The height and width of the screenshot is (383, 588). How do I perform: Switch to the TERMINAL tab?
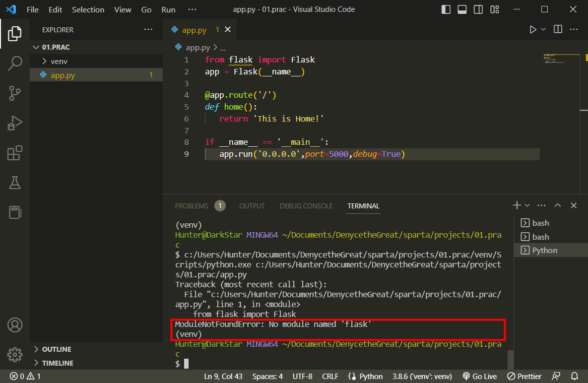[363, 206]
